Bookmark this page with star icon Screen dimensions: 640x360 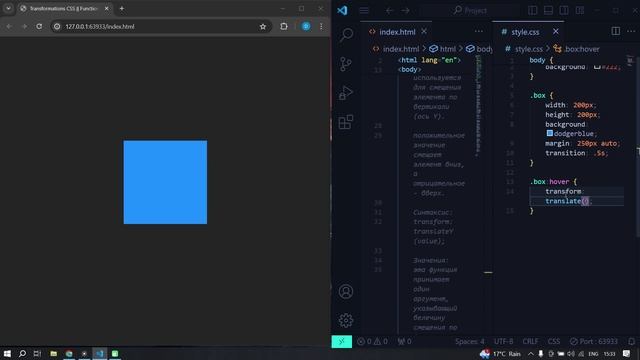[263, 27]
